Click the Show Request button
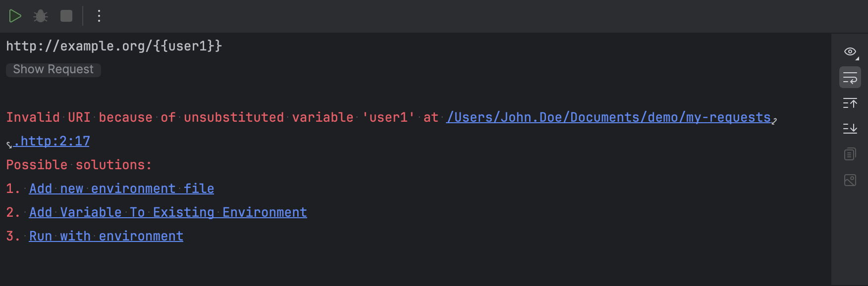This screenshot has width=868, height=286. (x=53, y=69)
